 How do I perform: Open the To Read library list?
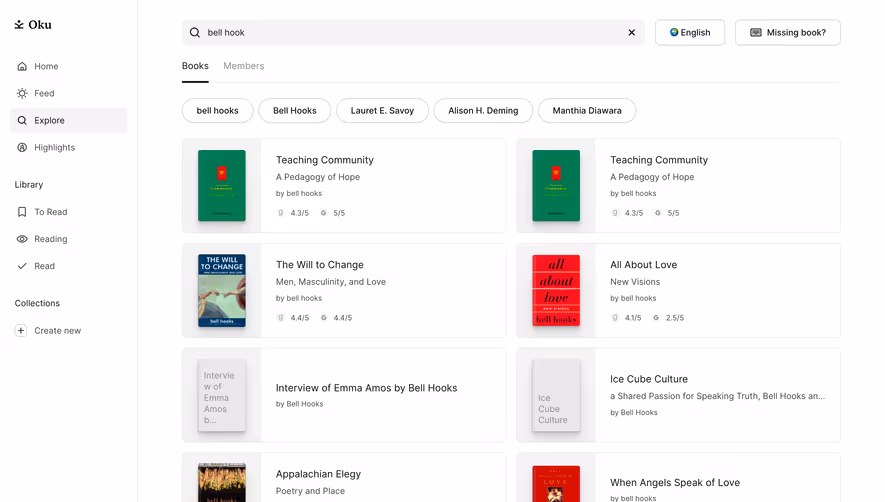coord(68,212)
